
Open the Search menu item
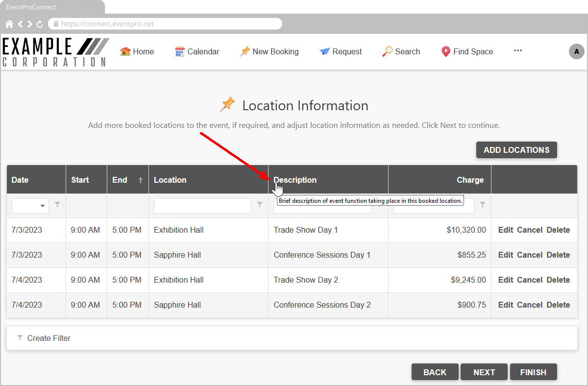click(x=401, y=51)
